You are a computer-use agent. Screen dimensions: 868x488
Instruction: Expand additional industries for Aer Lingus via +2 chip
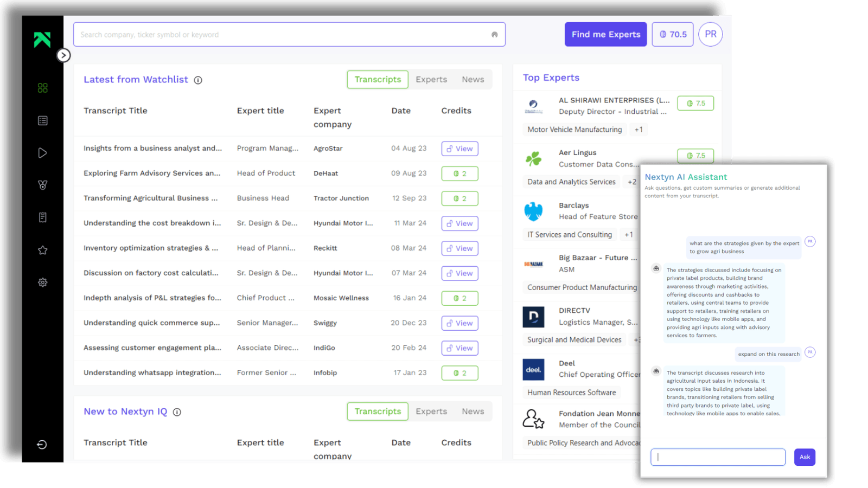pyautogui.click(x=632, y=182)
